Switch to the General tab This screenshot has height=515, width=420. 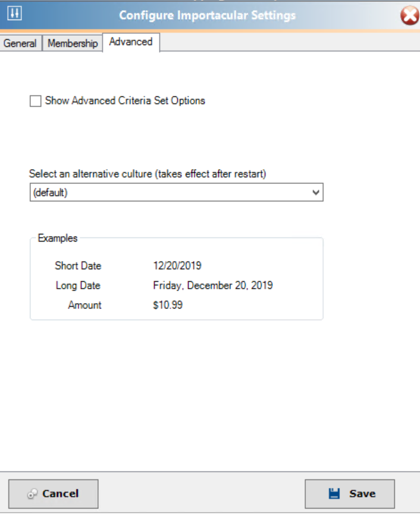[20, 43]
